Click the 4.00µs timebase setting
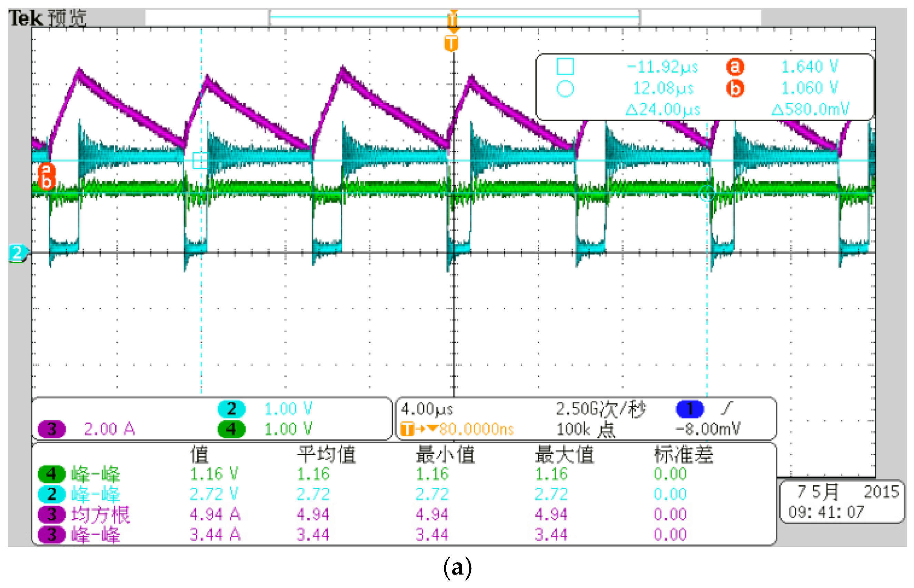Image resolution: width=914 pixels, height=588 pixels. [427, 409]
